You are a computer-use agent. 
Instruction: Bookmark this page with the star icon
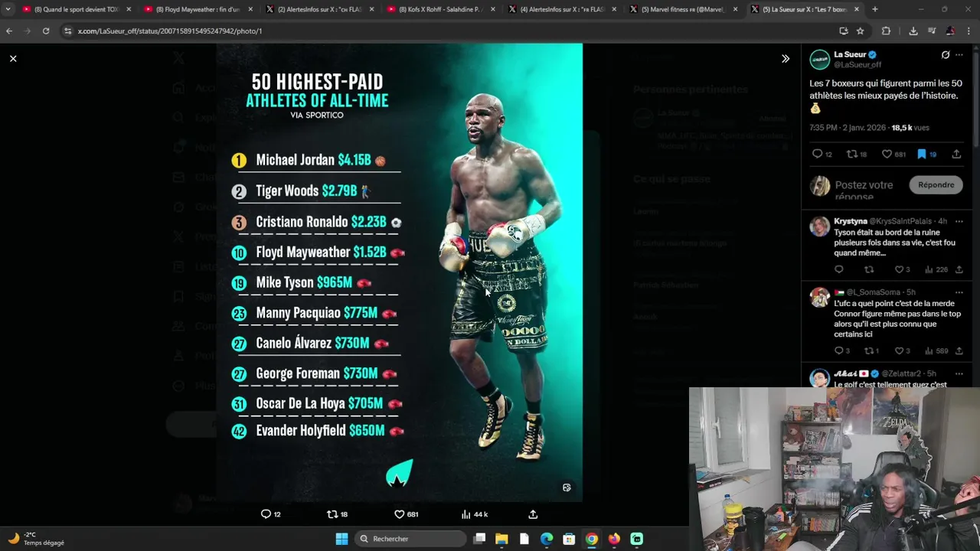click(x=860, y=31)
